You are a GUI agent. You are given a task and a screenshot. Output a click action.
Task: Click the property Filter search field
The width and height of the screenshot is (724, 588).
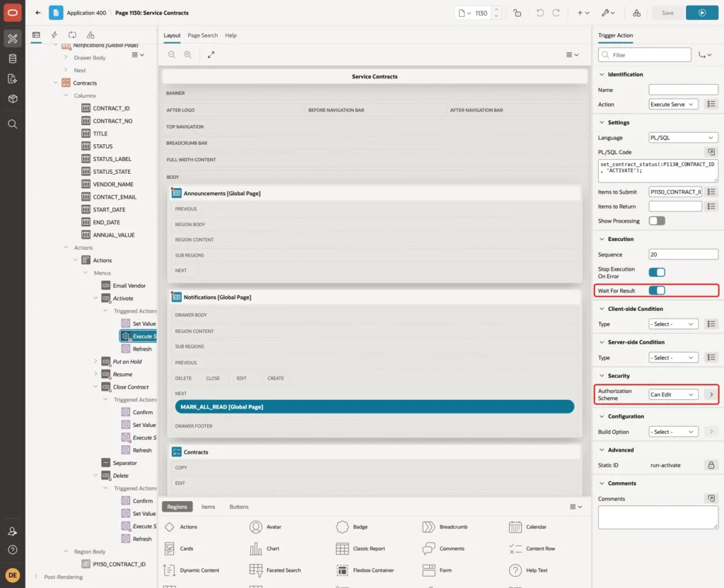tap(645, 55)
